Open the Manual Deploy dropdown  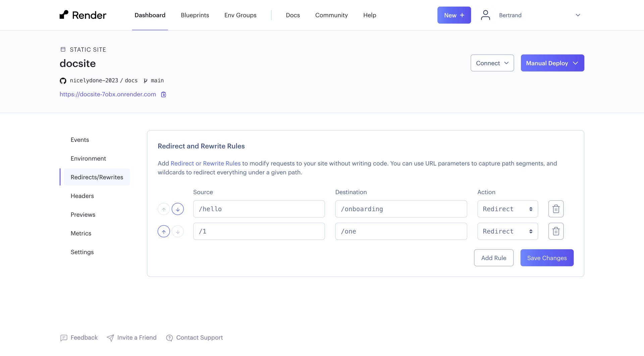pyautogui.click(x=552, y=63)
